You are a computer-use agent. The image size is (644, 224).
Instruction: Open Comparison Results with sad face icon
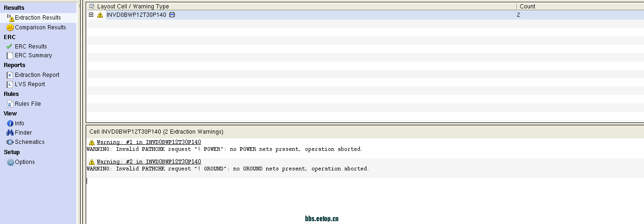(x=40, y=27)
